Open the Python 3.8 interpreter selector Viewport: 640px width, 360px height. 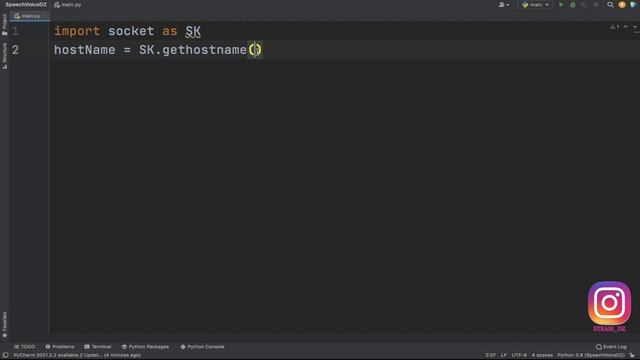591,356
